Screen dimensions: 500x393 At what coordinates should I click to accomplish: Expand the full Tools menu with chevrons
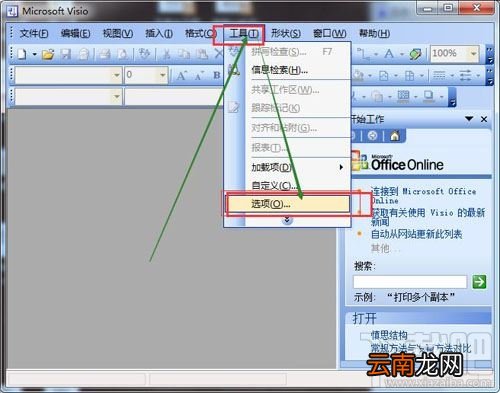pos(287,220)
